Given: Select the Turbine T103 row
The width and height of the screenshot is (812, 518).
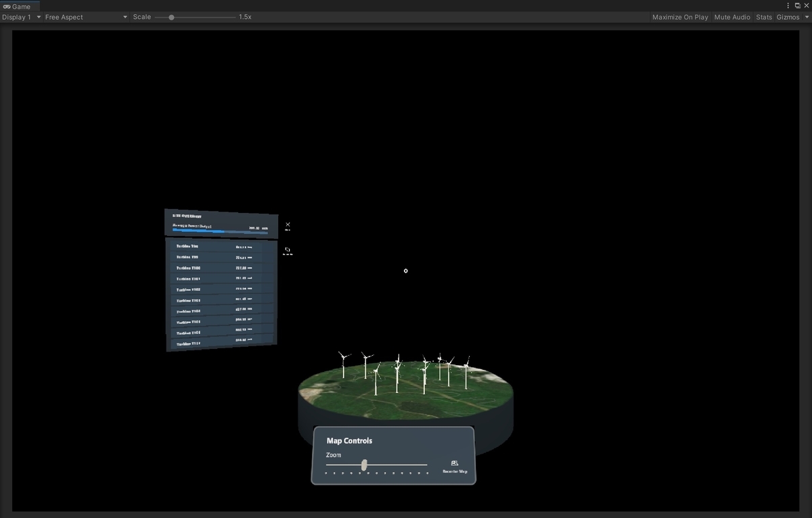Looking at the screenshot, I should (x=221, y=300).
